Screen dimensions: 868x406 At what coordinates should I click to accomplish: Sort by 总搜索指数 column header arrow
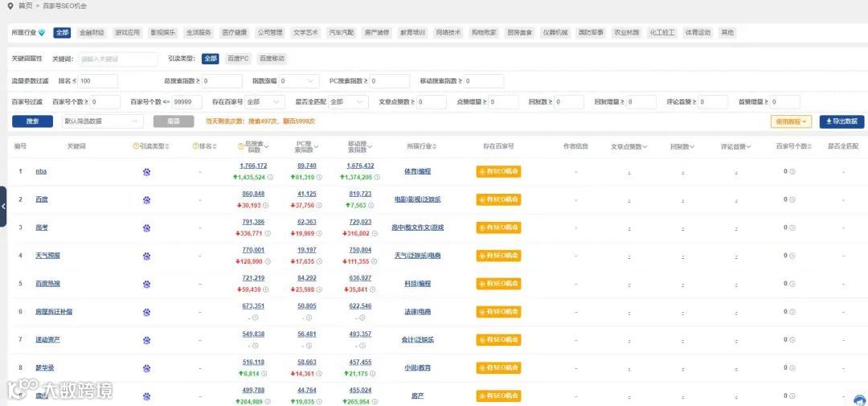(268, 147)
